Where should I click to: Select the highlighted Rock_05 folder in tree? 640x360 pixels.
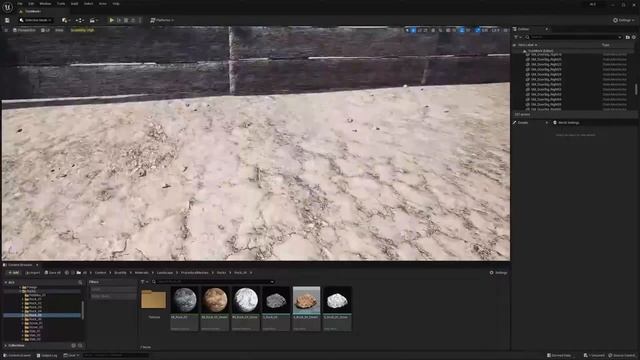(x=42, y=315)
